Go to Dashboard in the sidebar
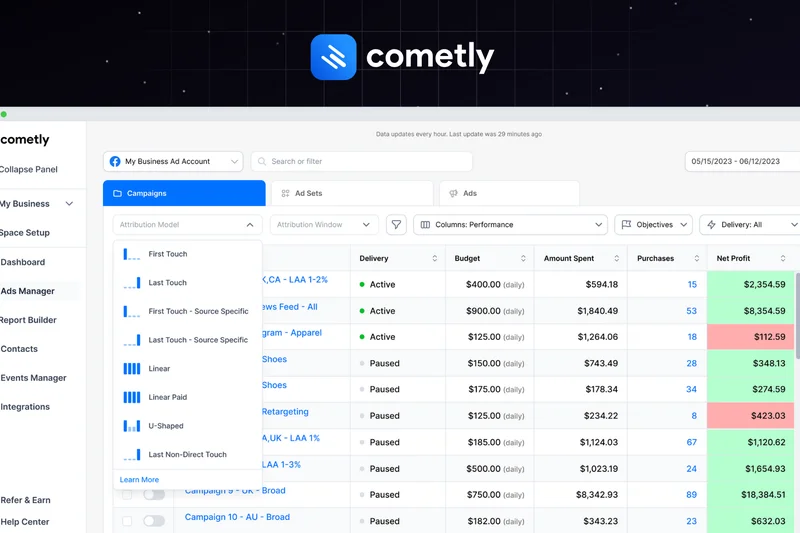The image size is (800, 533). click(x=22, y=262)
